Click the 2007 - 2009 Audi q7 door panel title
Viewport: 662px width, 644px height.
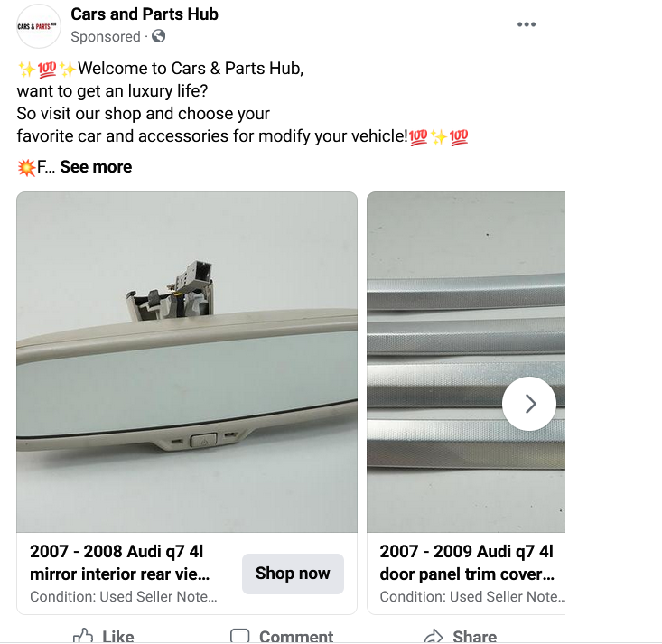click(x=467, y=563)
